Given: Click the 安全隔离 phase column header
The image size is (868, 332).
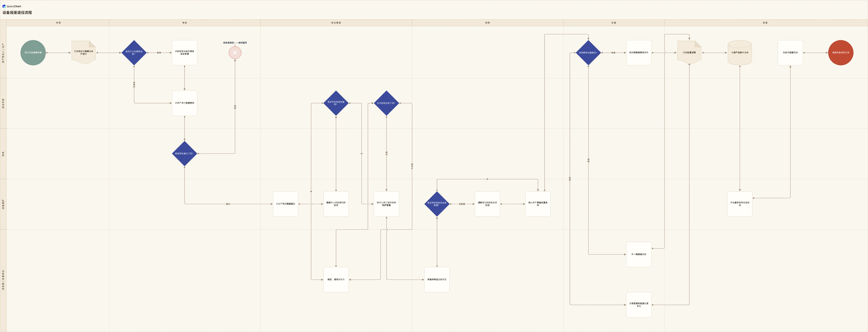Looking at the screenshot, I should pyautogui.click(x=336, y=23).
